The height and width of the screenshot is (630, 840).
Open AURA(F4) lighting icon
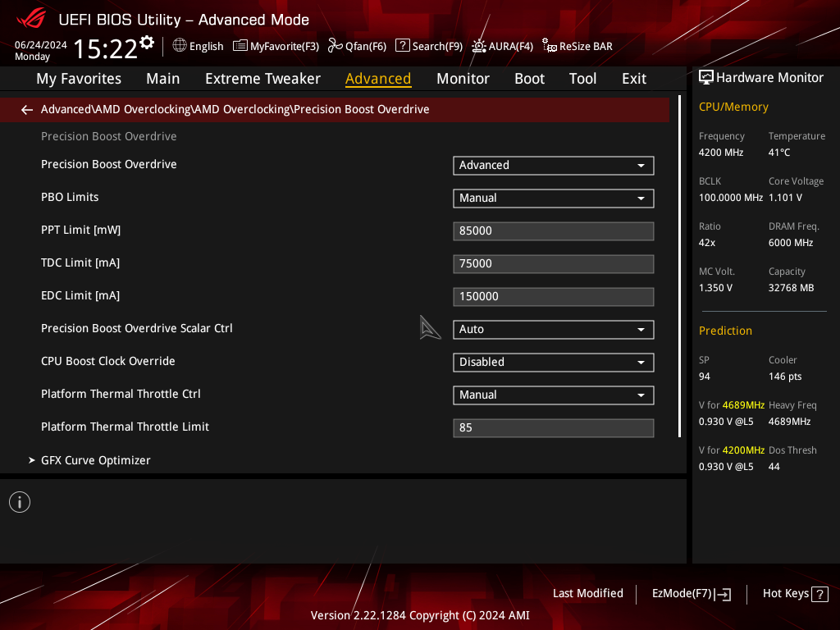(x=478, y=46)
